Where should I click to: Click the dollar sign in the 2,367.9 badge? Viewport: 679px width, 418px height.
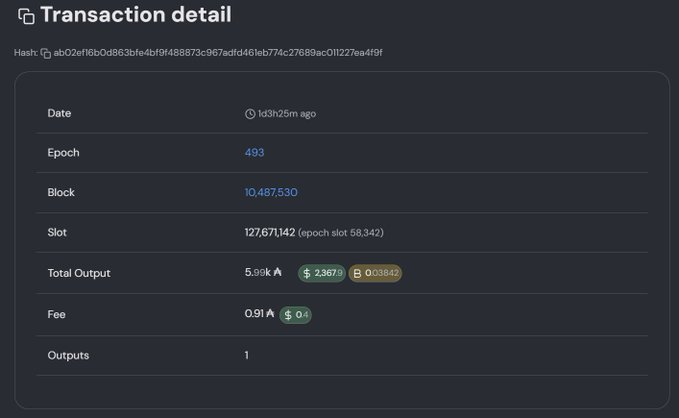click(x=307, y=273)
